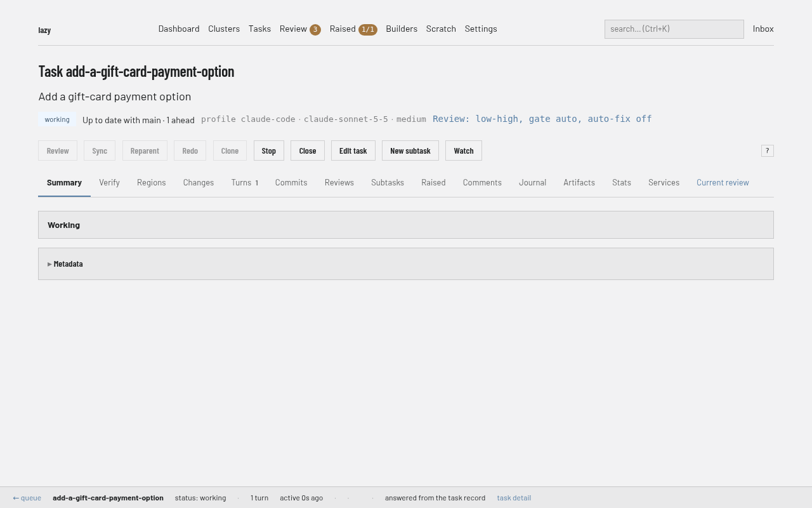Click the lazy logo text

44,30
